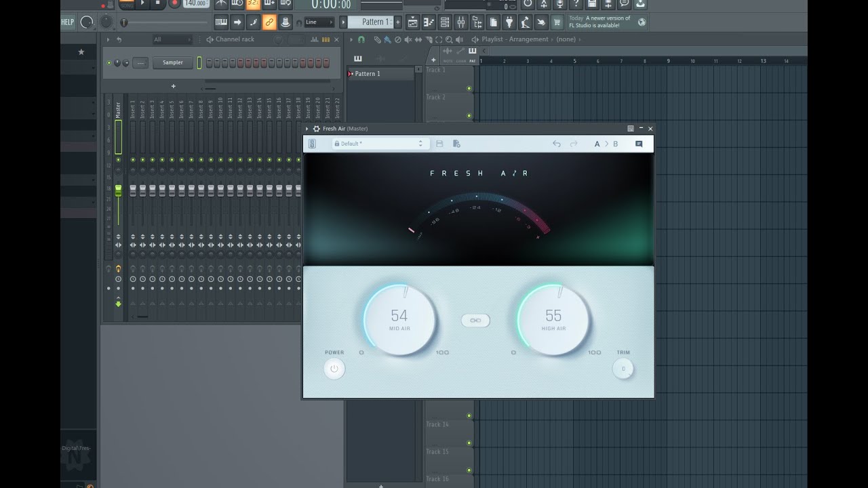Switch to A preset state
The height and width of the screenshot is (488, 868).
point(597,144)
